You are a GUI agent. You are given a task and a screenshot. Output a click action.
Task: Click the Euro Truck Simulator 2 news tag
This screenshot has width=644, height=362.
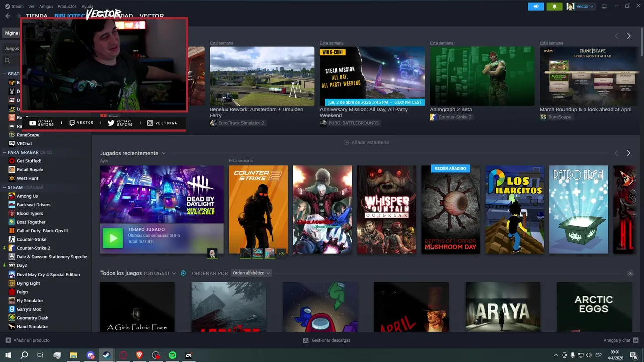pyautogui.click(x=237, y=123)
